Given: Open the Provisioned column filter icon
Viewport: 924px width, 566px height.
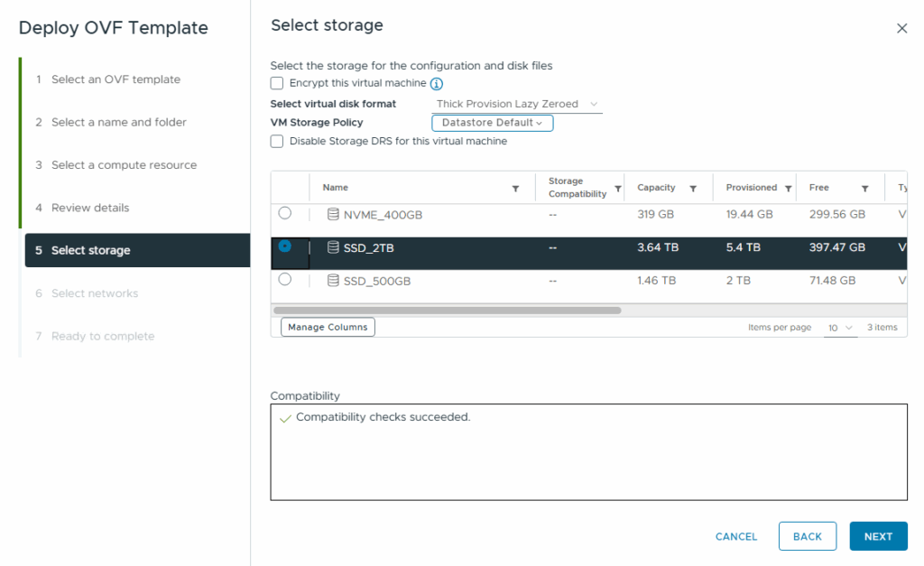Looking at the screenshot, I should click(788, 189).
